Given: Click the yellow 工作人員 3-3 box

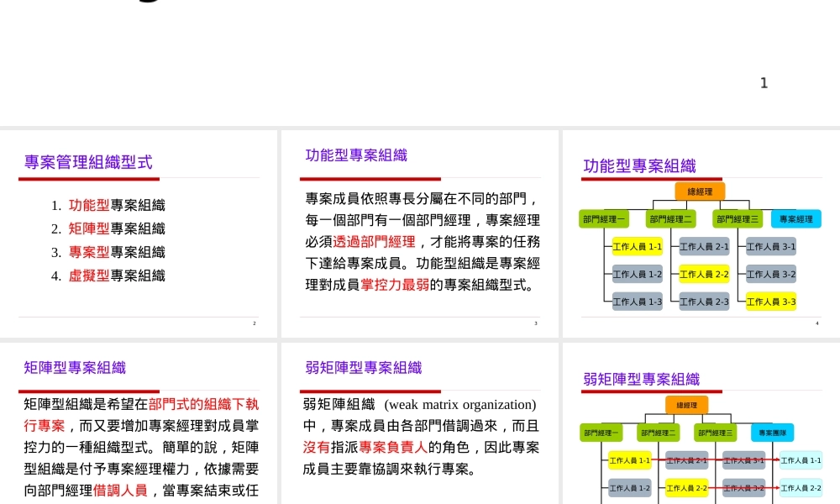Looking at the screenshot, I should click(x=771, y=302).
